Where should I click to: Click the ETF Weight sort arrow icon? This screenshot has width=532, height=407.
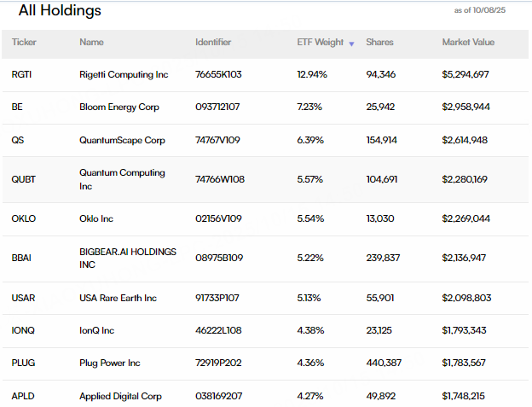(x=351, y=44)
